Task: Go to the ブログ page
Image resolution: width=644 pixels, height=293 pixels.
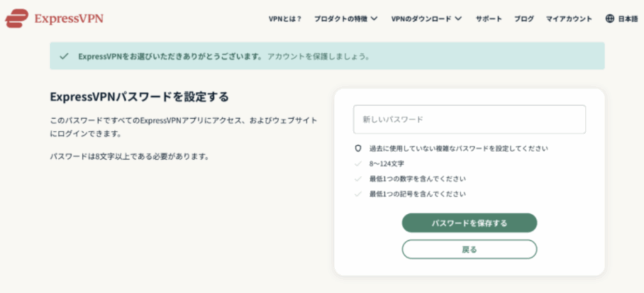Action: click(524, 19)
